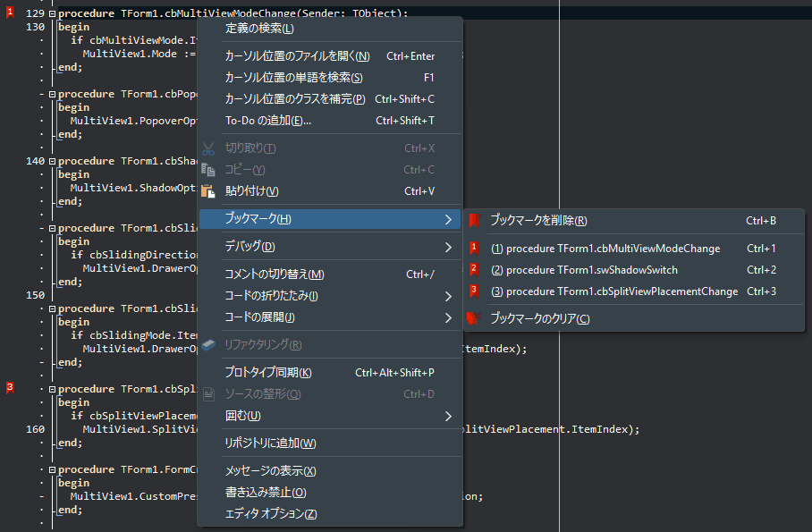Click the bookmark 1 icon in the submenu

pos(474,249)
